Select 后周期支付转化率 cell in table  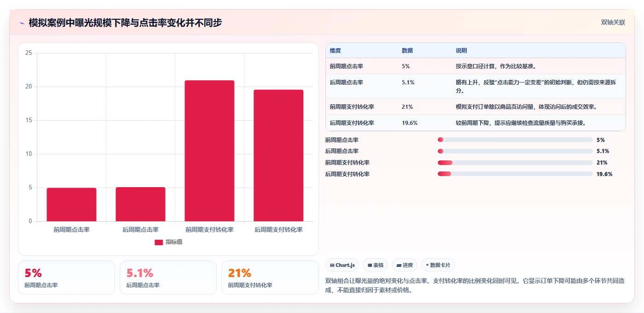352,123
